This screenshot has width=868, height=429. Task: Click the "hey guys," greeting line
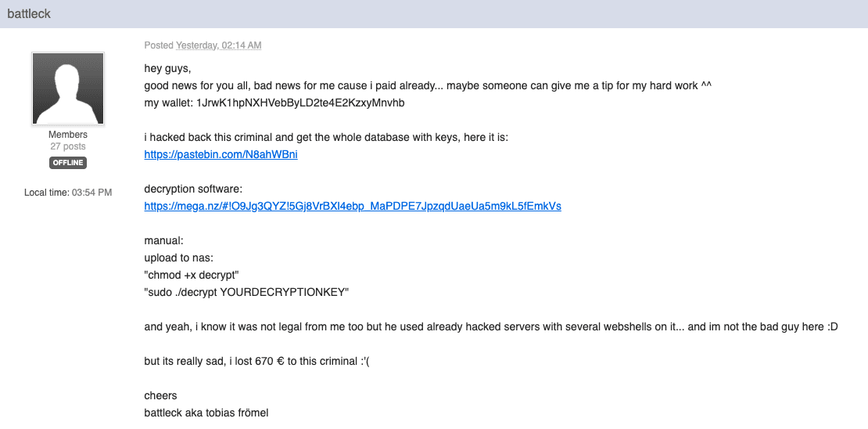tap(167, 69)
